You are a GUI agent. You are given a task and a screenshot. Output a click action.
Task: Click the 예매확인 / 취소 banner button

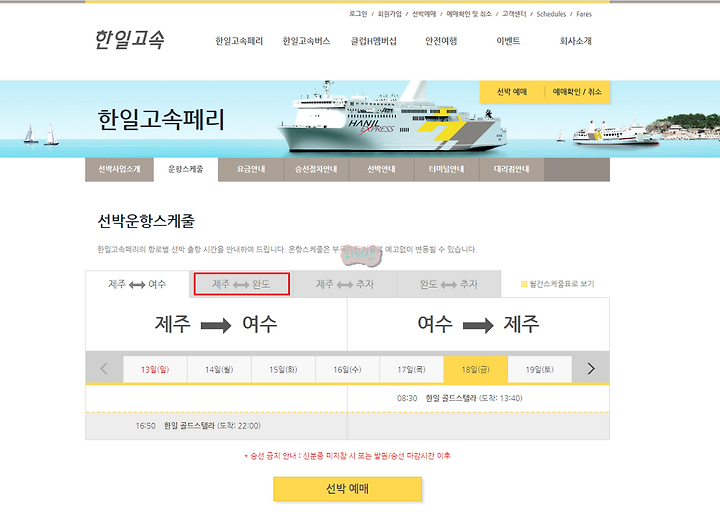[577, 92]
